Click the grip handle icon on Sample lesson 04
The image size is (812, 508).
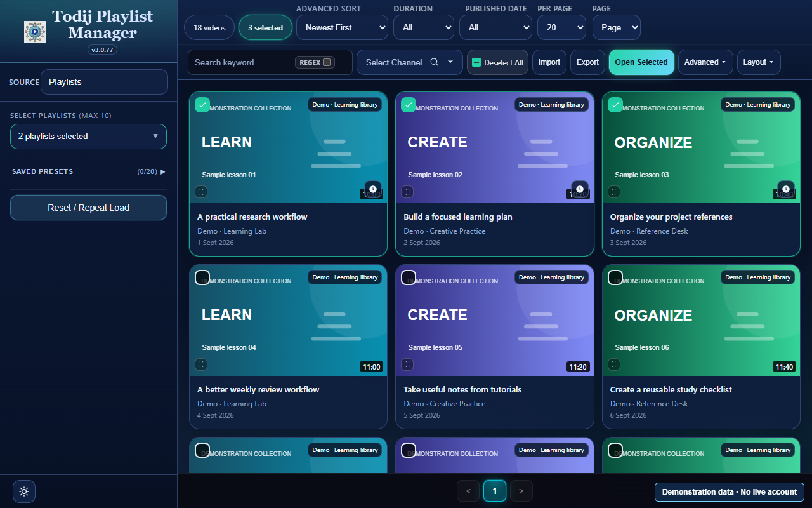pyautogui.click(x=201, y=364)
